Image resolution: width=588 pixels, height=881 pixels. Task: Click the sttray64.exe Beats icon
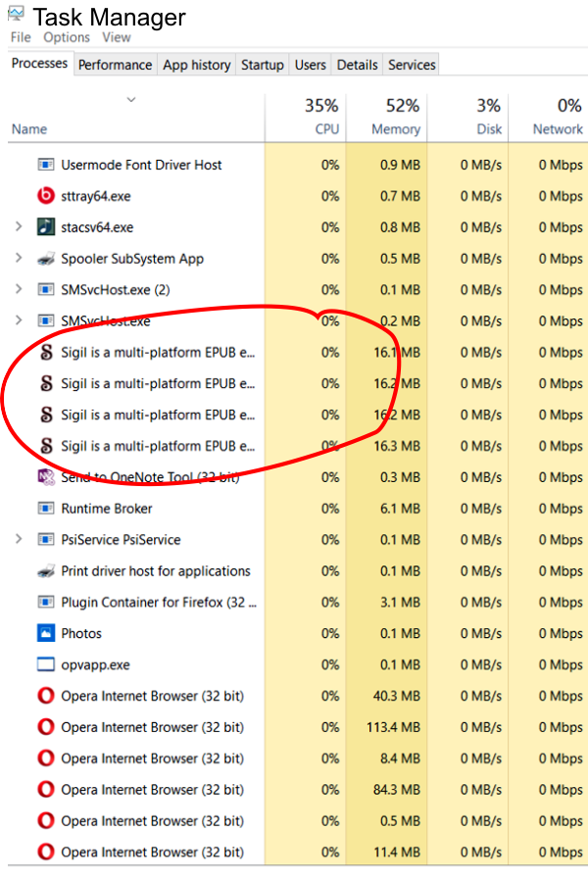pyautogui.click(x=45, y=196)
